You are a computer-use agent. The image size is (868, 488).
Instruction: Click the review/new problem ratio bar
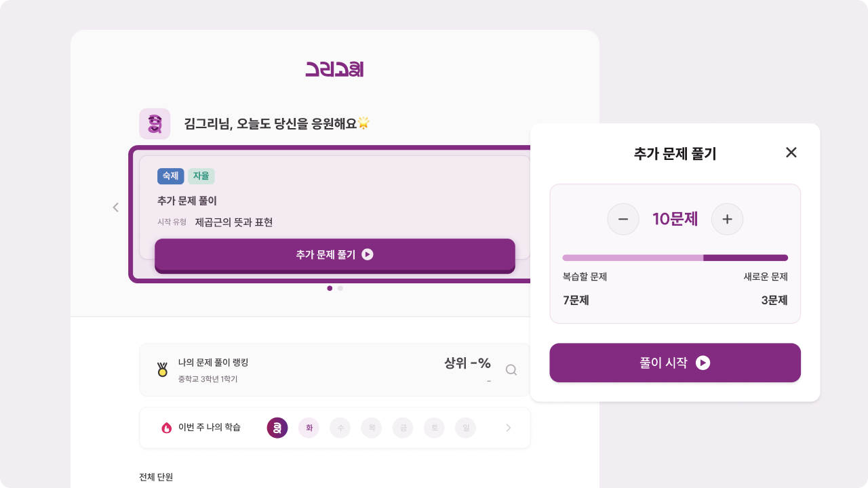tap(675, 258)
